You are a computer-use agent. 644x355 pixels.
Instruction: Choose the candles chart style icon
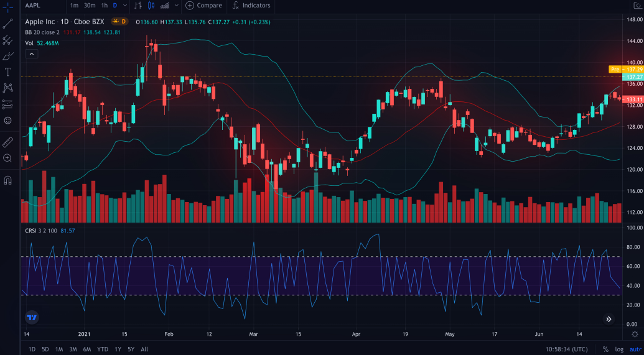click(151, 6)
